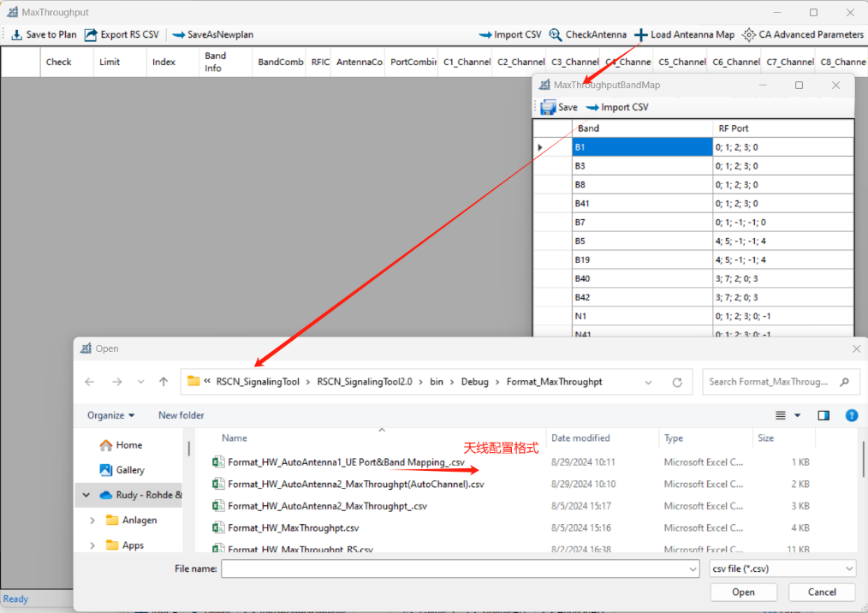
Task: Click File name input field
Action: point(460,568)
